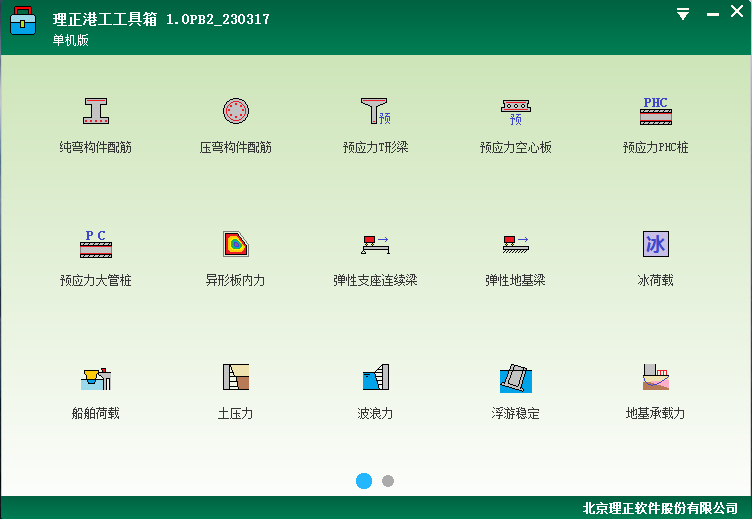Expand the title bar dropdown arrow menu
The width and height of the screenshot is (752, 519).
click(683, 14)
